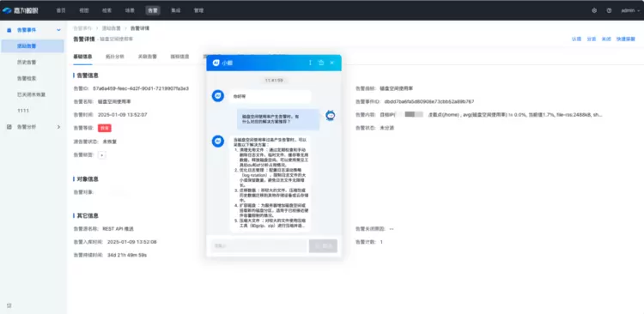Expand the 告警分析 sidebar group

tap(58, 127)
